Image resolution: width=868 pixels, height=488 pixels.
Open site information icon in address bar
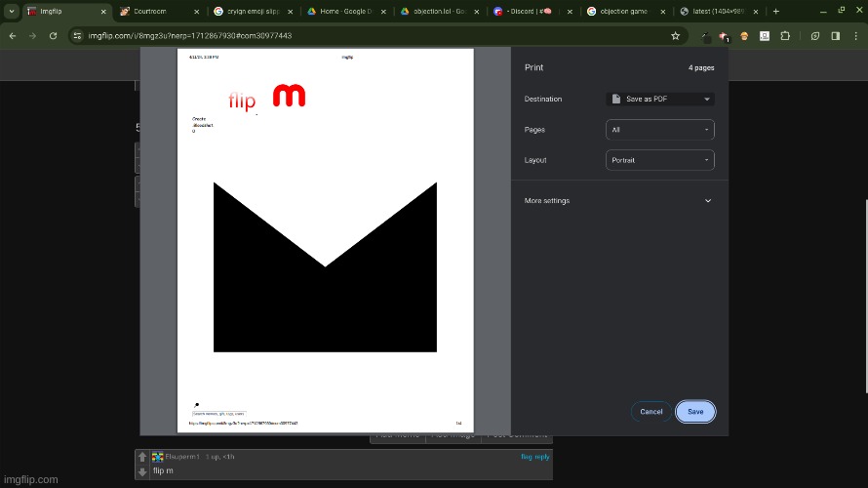point(77,36)
